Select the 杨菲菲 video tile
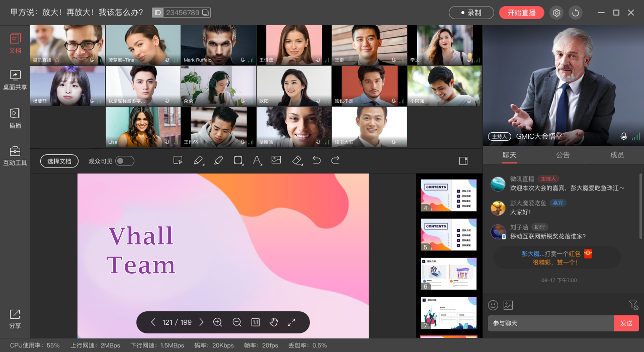 [68, 86]
